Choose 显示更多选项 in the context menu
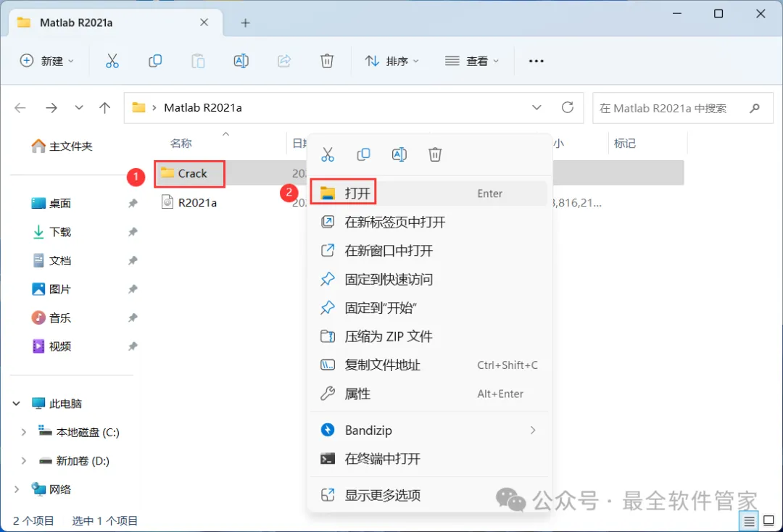 pyautogui.click(x=428, y=495)
